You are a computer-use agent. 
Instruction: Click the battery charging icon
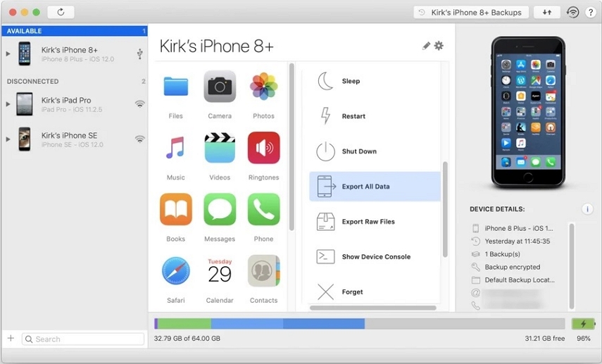[583, 324]
